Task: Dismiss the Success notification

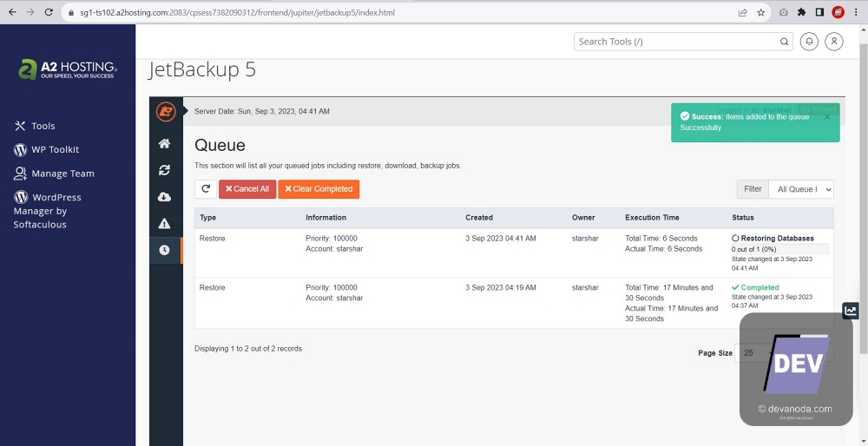Action: [827, 117]
